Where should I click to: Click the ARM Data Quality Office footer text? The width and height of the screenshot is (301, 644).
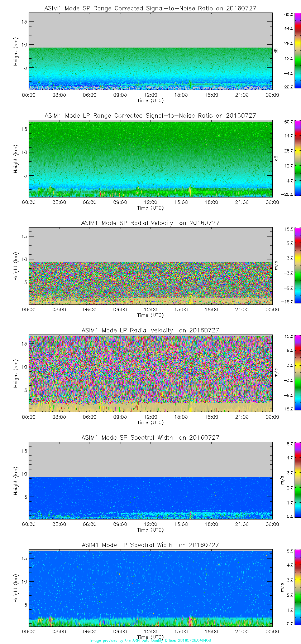click(x=150, y=640)
